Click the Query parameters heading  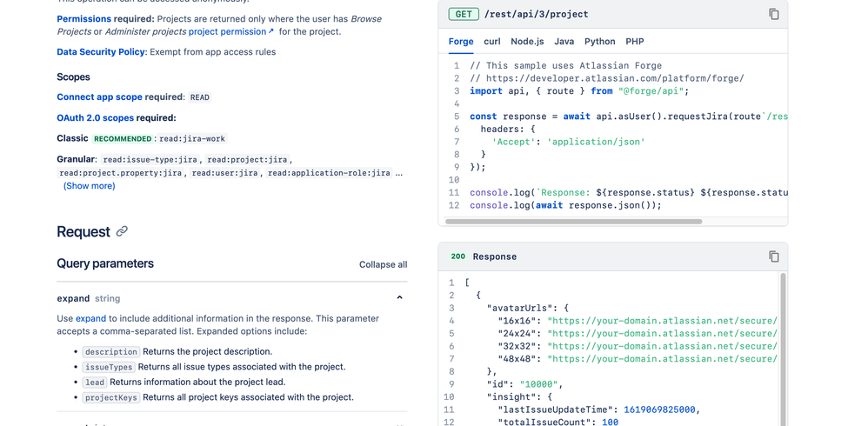click(x=105, y=263)
